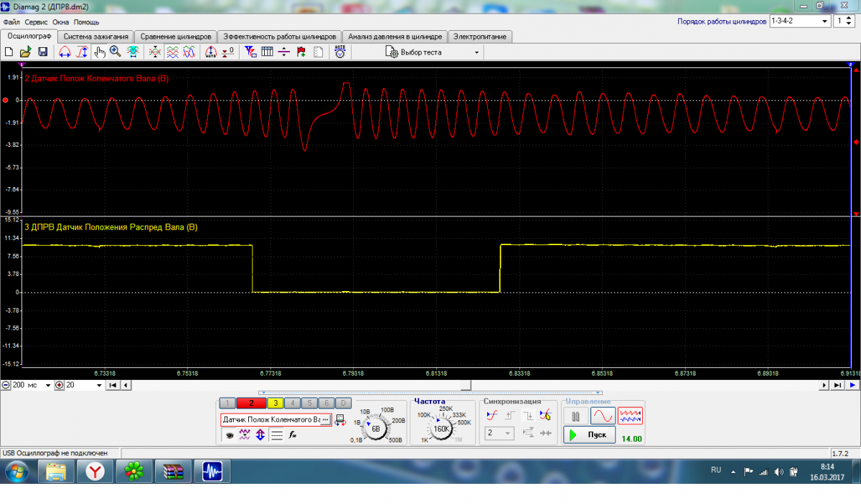Open the 200 мс time scale dropdown
This screenshot has width=861, height=504.
48,385
